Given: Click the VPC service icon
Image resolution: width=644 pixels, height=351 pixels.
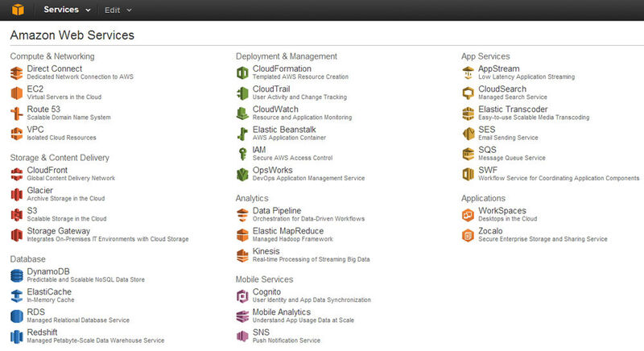Looking at the screenshot, I should click(16, 134).
